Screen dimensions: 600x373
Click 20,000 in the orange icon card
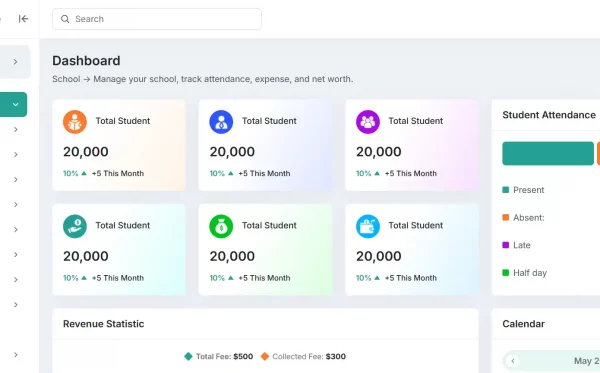point(86,151)
